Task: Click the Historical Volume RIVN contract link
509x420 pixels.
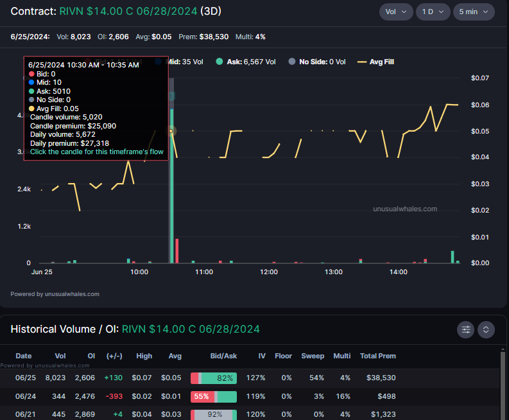Action: (191, 329)
